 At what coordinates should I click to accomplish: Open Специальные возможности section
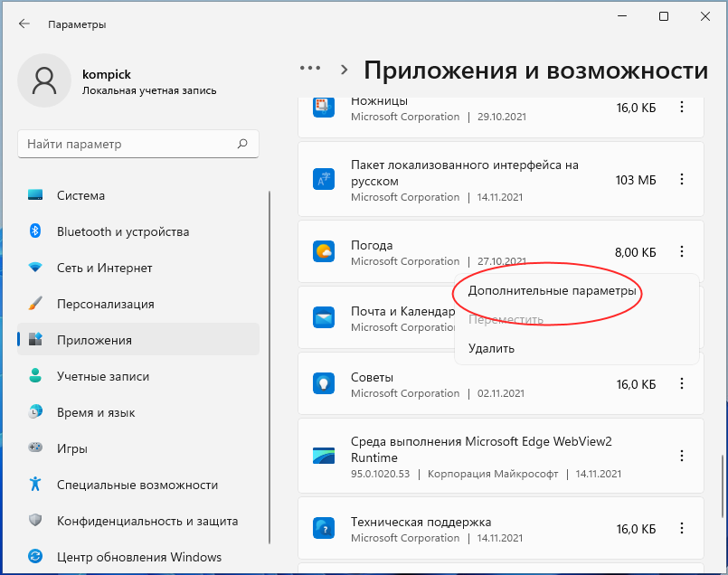(137, 485)
